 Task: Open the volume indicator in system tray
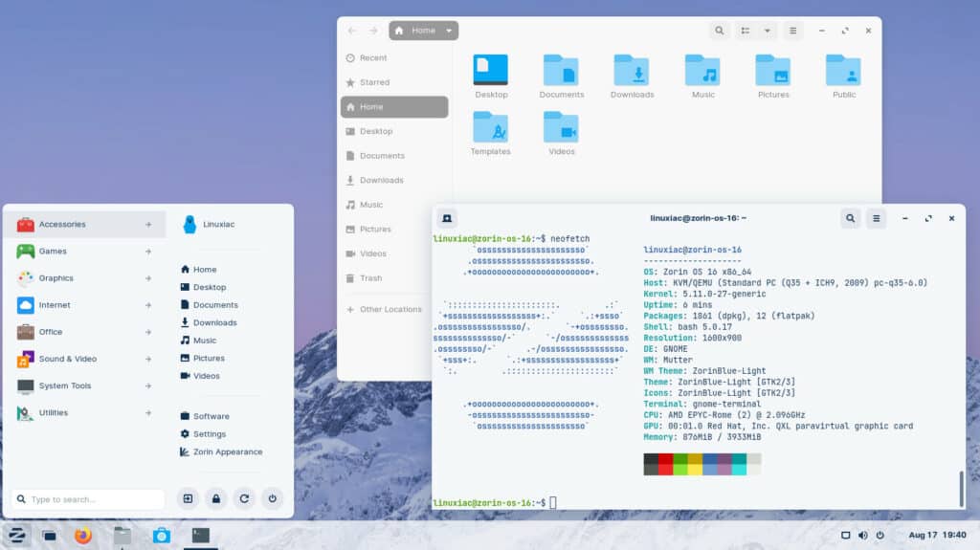tap(862, 536)
